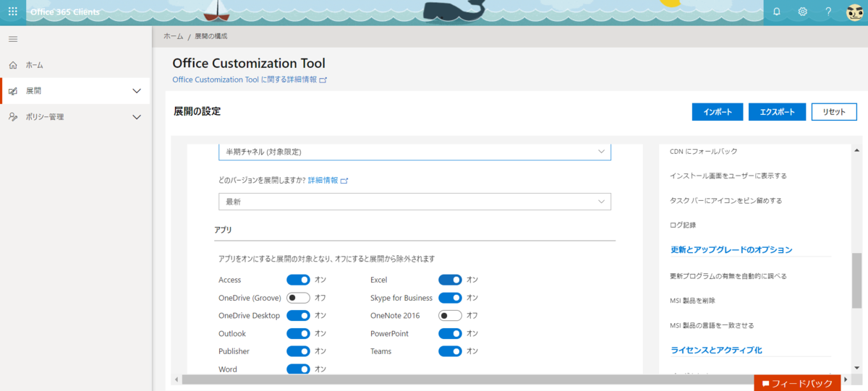Open the 半期チャネル (対象限定) channel dropdown
Screen dimensions: 868x391
coord(414,152)
